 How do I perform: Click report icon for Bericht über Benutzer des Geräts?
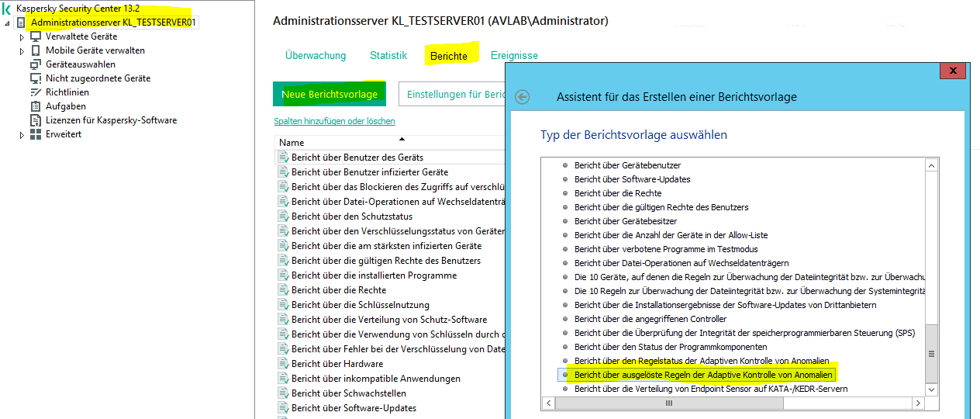point(283,158)
